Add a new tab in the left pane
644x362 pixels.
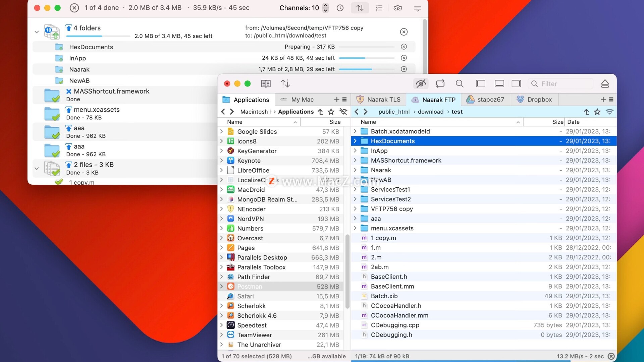coord(336,100)
